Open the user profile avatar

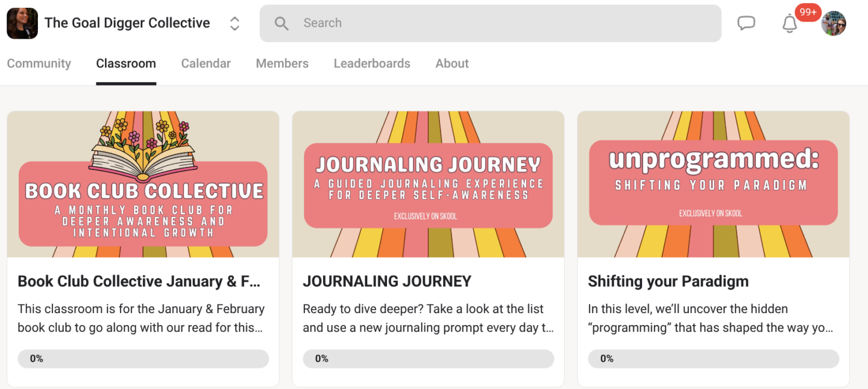coord(834,24)
